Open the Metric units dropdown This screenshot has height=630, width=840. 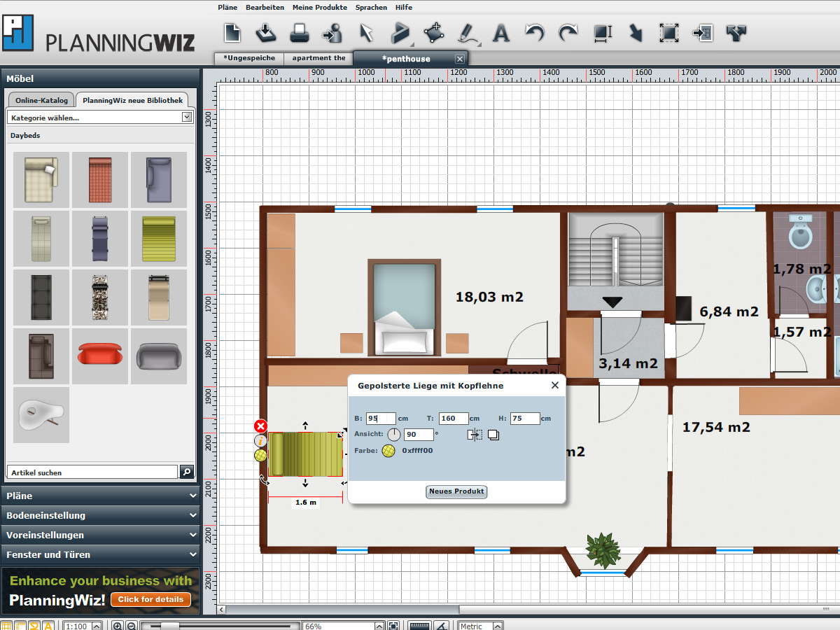[x=481, y=626]
